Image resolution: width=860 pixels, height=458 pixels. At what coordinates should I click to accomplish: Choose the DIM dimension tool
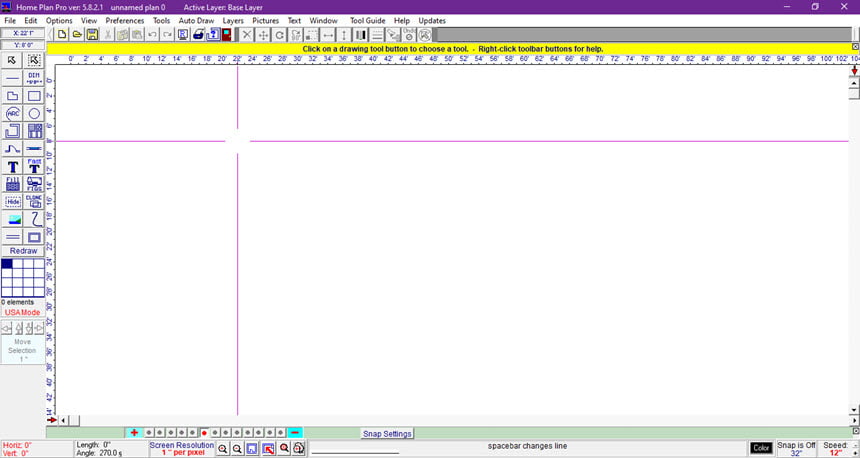pos(34,78)
